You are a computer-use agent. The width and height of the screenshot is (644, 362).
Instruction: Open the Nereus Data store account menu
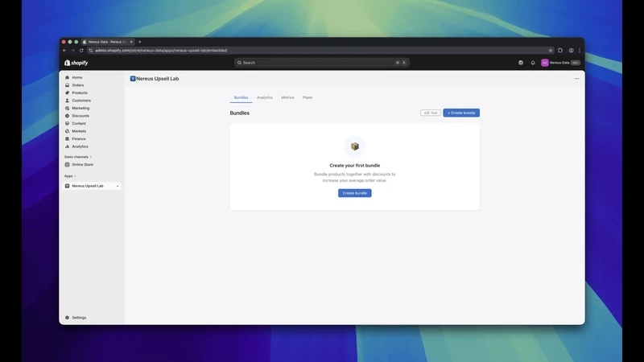(x=560, y=63)
